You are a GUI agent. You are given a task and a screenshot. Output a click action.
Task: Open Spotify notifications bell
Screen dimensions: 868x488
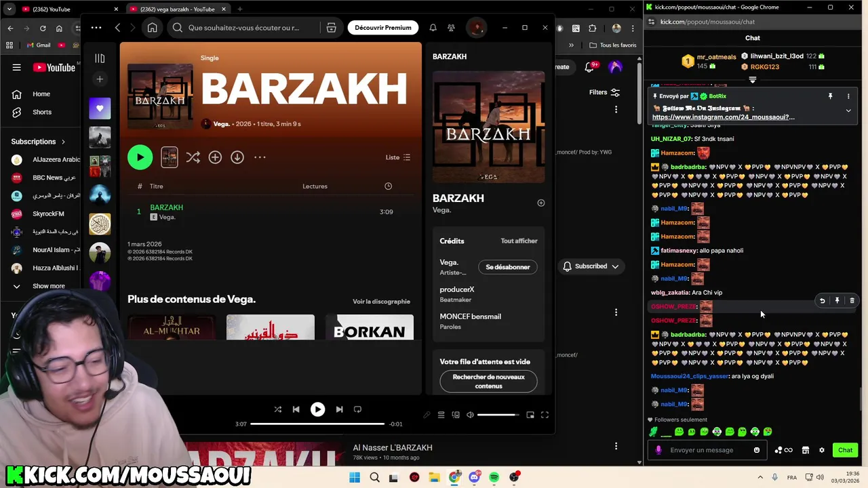[x=433, y=28]
